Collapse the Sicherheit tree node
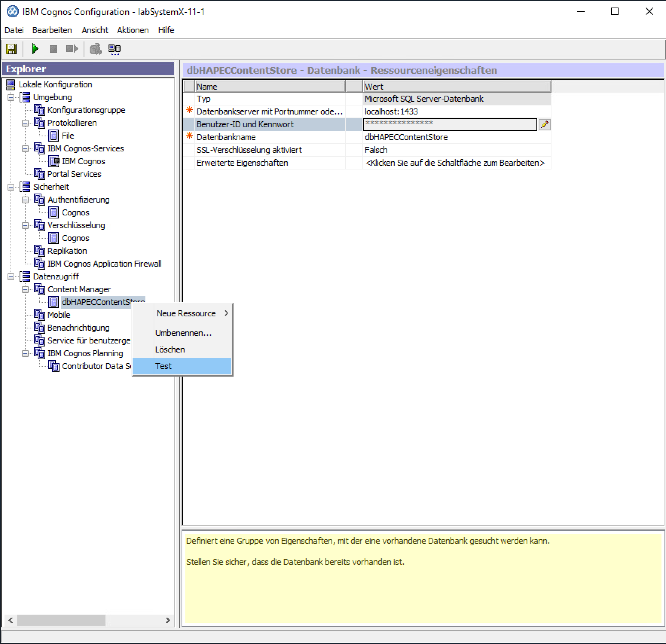Screen dimensions: 666x644 11,187
